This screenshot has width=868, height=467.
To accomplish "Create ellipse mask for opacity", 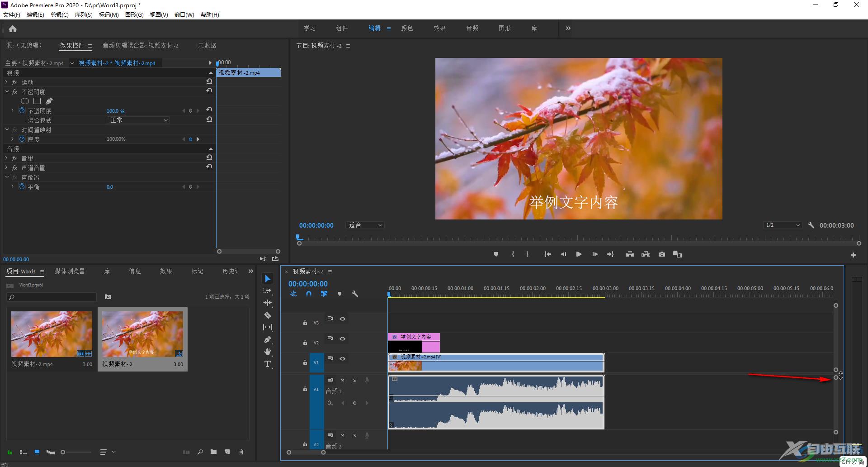I will click(x=25, y=101).
